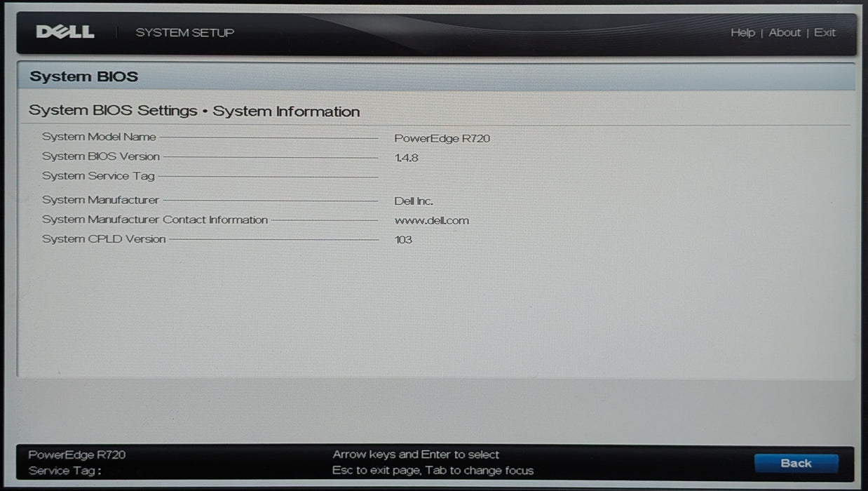Click the System Service Tag label
The height and width of the screenshot is (491, 868).
[x=98, y=176]
